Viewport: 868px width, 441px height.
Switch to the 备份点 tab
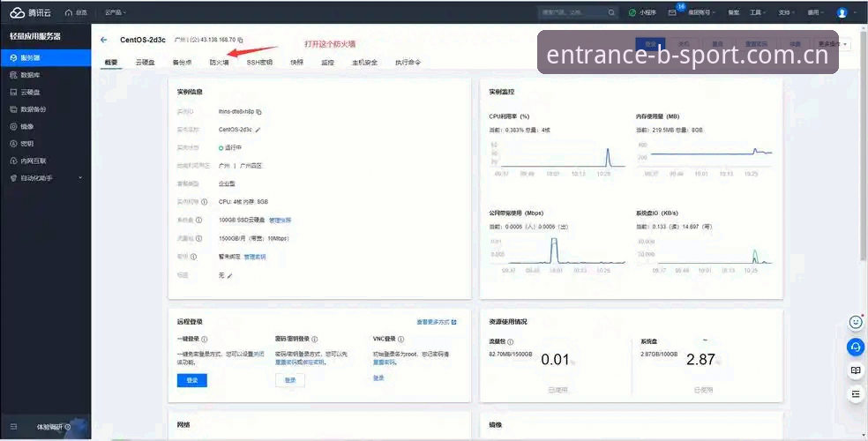[182, 63]
